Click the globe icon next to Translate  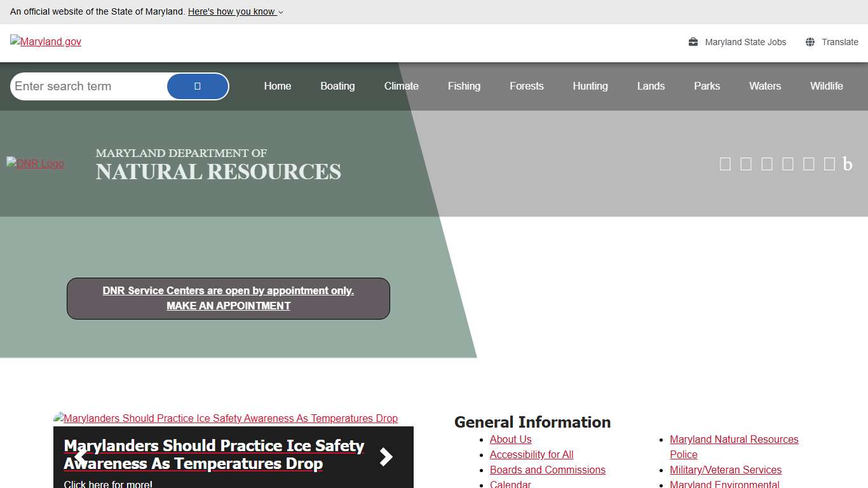tap(810, 42)
